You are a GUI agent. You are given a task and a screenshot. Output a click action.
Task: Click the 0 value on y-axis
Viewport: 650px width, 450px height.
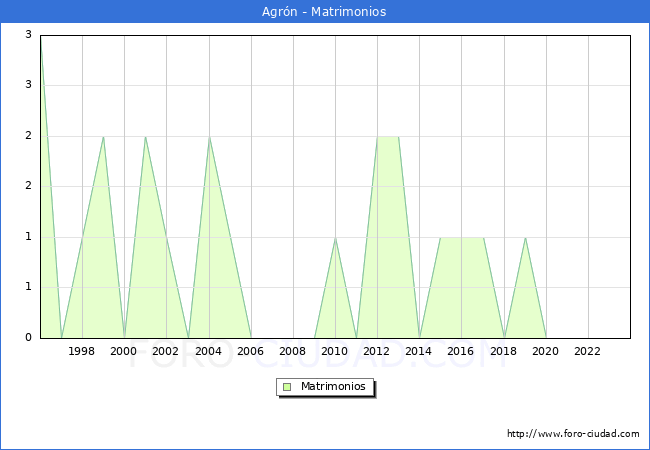[29, 338]
